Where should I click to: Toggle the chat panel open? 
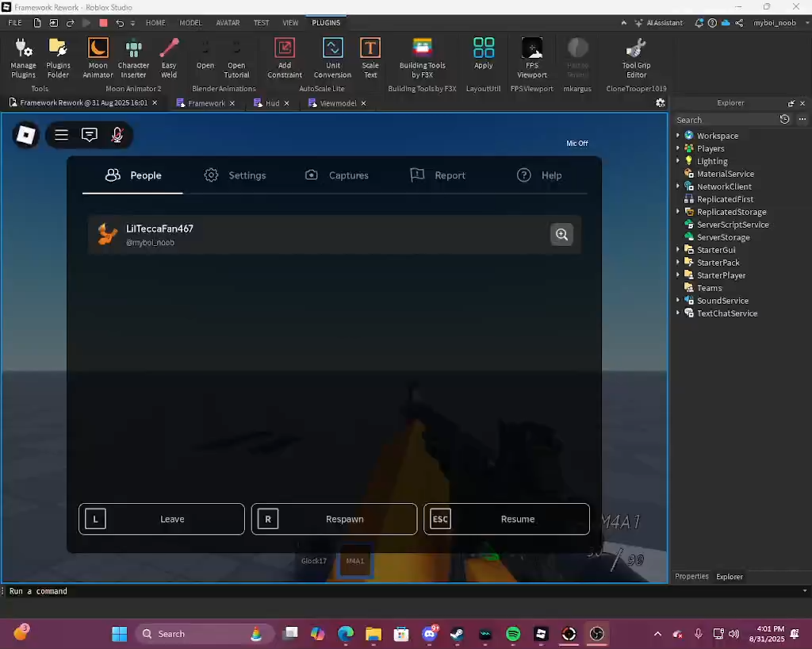90,135
